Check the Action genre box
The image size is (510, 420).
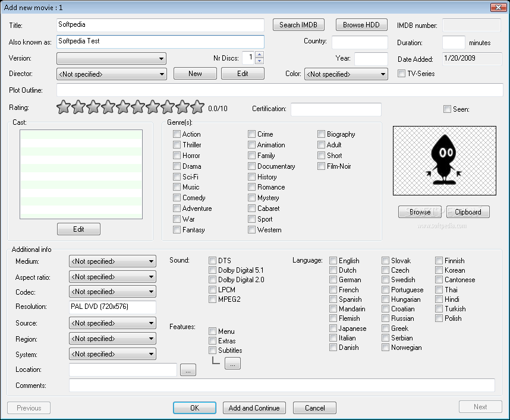(x=177, y=134)
